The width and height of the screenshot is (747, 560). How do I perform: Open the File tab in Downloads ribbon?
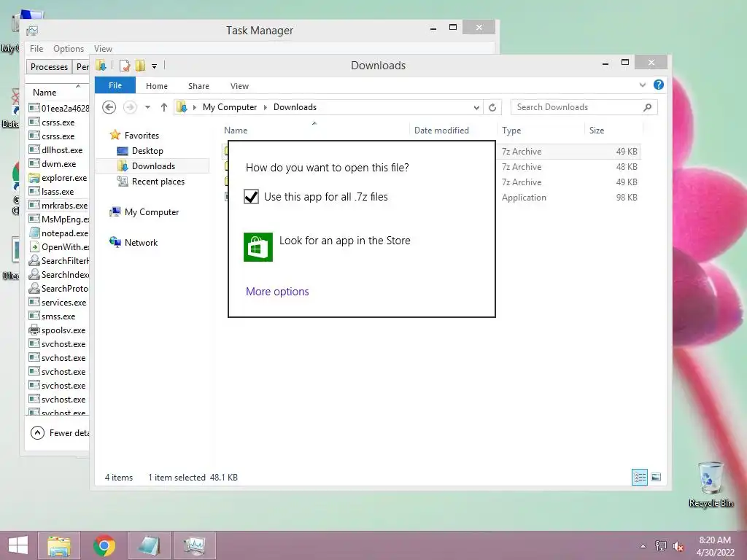pyautogui.click(x=115, y=85)
